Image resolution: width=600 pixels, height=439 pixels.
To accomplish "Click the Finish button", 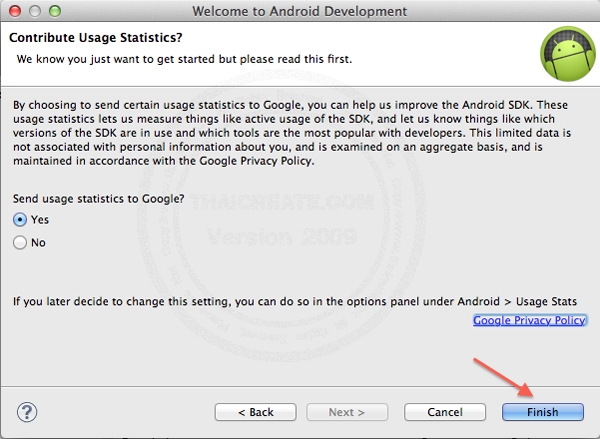I will 543,412.
